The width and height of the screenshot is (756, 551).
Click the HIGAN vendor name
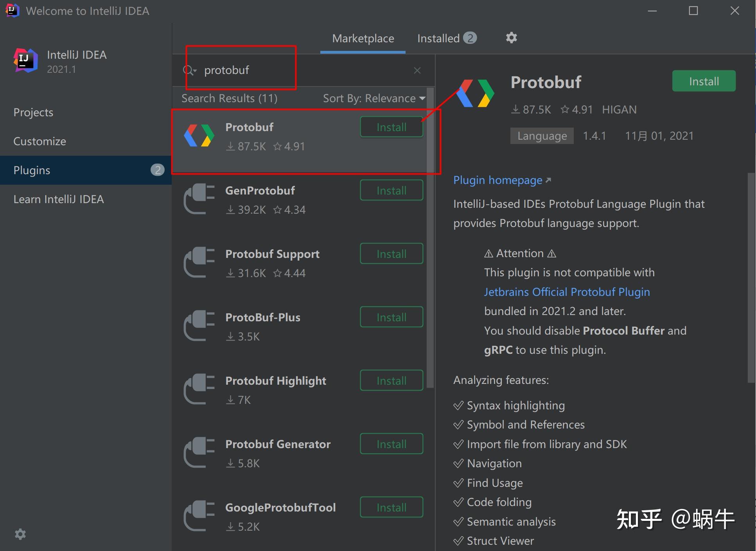coord(619,110)
